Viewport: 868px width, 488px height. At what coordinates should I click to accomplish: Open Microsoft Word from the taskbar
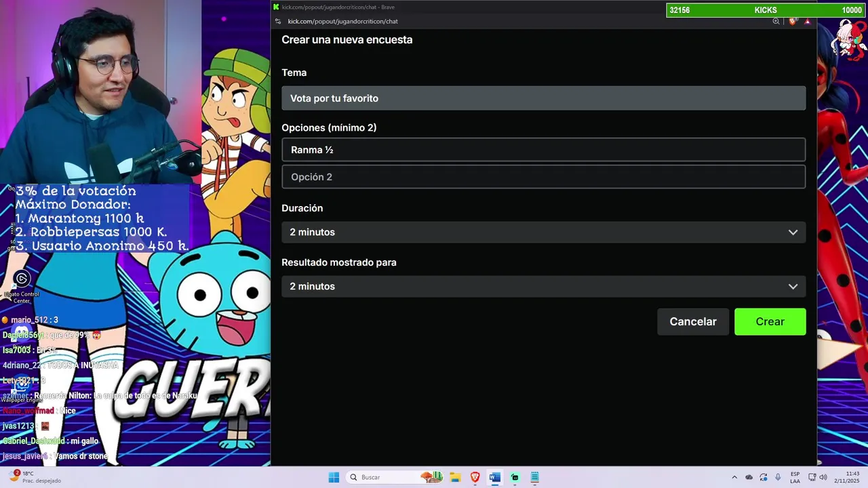tap(494, 477)
